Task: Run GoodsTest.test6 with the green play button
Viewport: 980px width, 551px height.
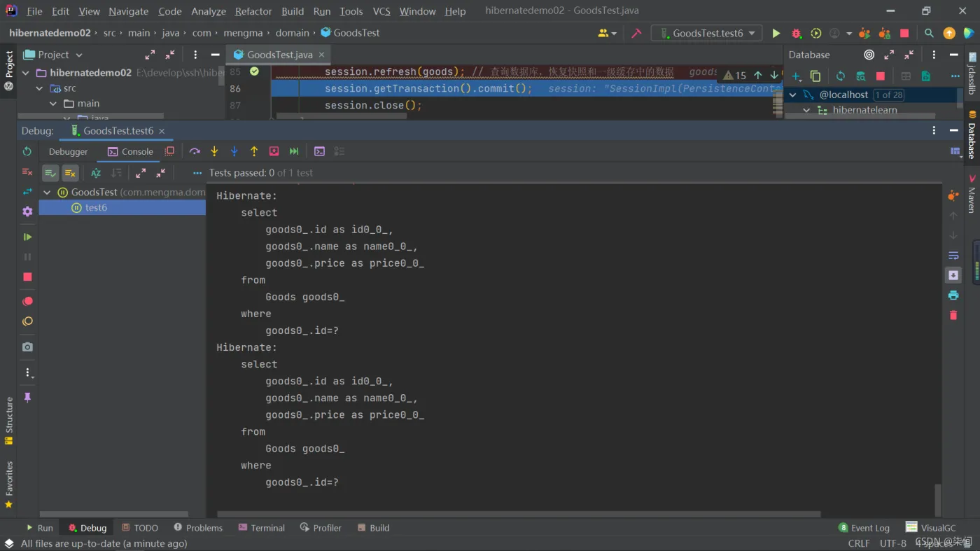Action: pos(776,33)
